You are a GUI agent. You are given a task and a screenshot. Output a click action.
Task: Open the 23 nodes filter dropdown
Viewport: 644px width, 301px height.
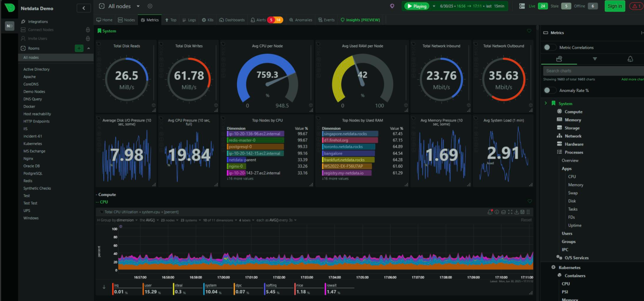(170, 220)
